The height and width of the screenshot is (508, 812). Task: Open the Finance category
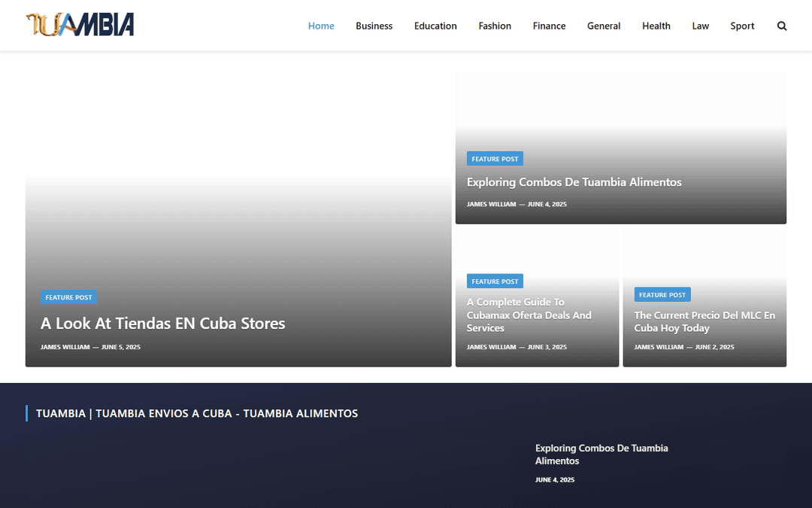(549, 26)
